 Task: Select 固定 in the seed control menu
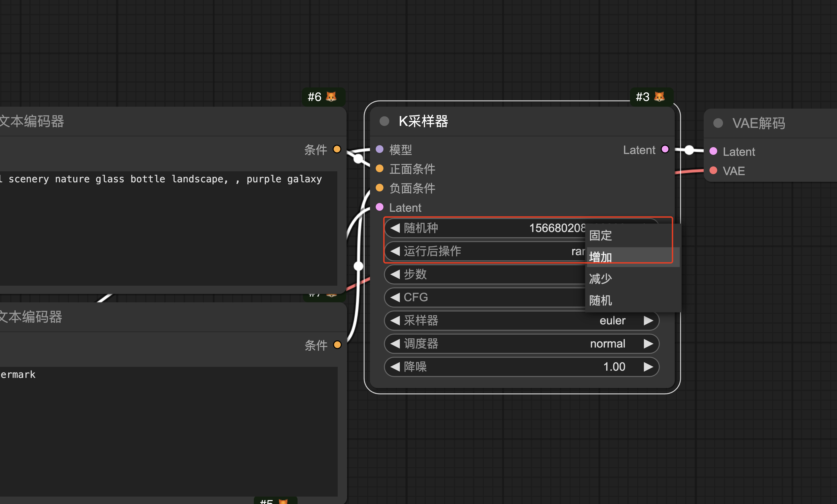632,235
